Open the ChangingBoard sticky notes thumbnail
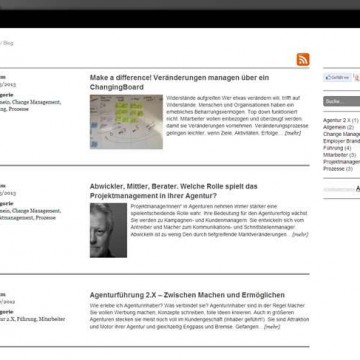This screenshot has height=360, width=360. tap(126, 122)
